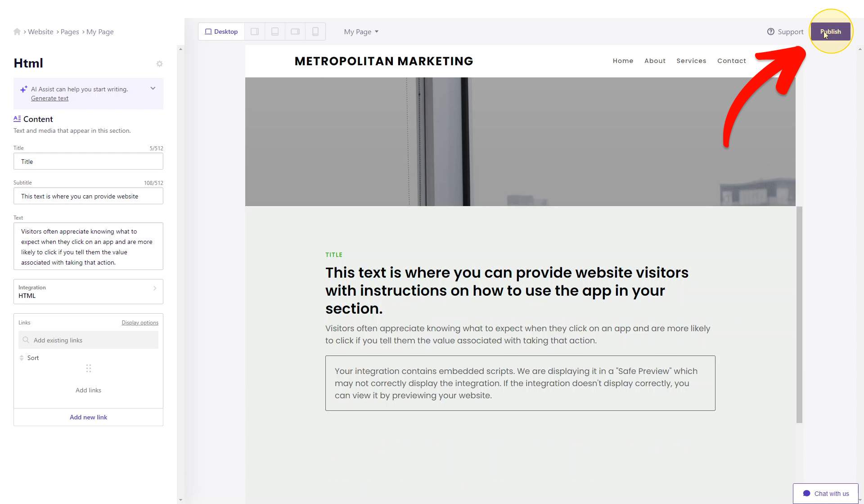Select the second device preview icon
Image resolution: width=864 pixels, height=504 pixels.
click(x=255, y=31)
